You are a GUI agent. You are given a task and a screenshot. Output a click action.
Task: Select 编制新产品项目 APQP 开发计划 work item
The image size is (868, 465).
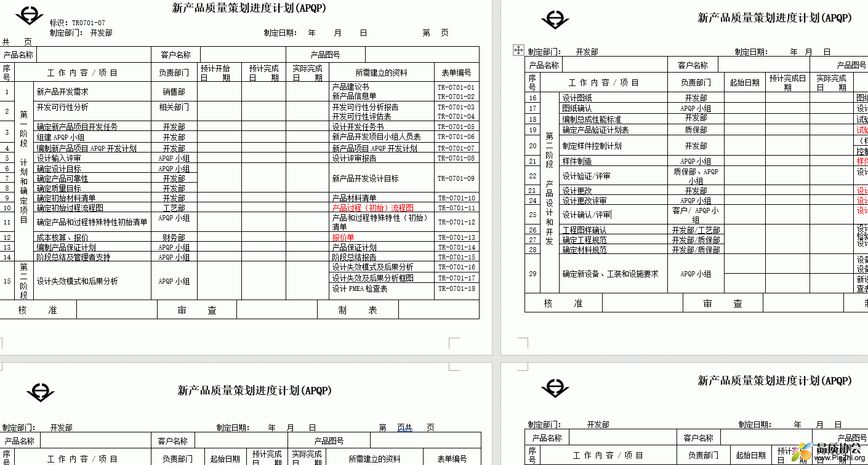[87, 148]
